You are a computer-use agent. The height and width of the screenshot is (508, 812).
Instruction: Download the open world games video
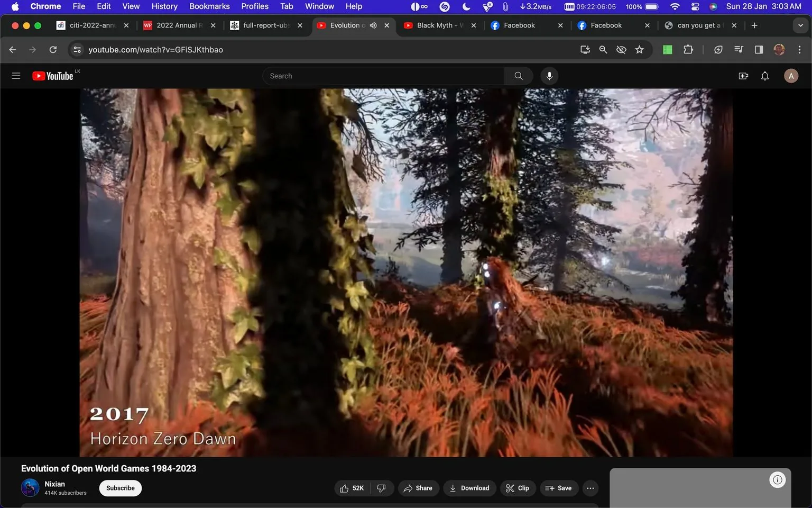pos(469,488)
